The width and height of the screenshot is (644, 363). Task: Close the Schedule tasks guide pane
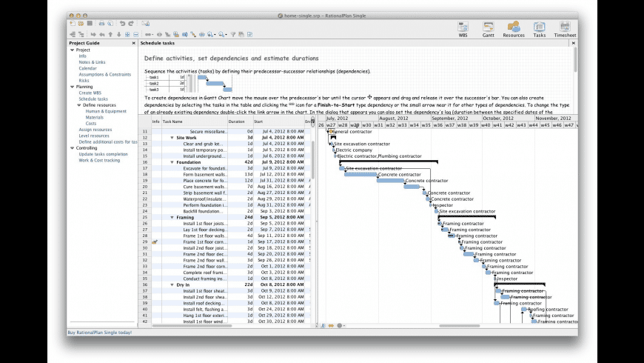(x=574, y=43)
